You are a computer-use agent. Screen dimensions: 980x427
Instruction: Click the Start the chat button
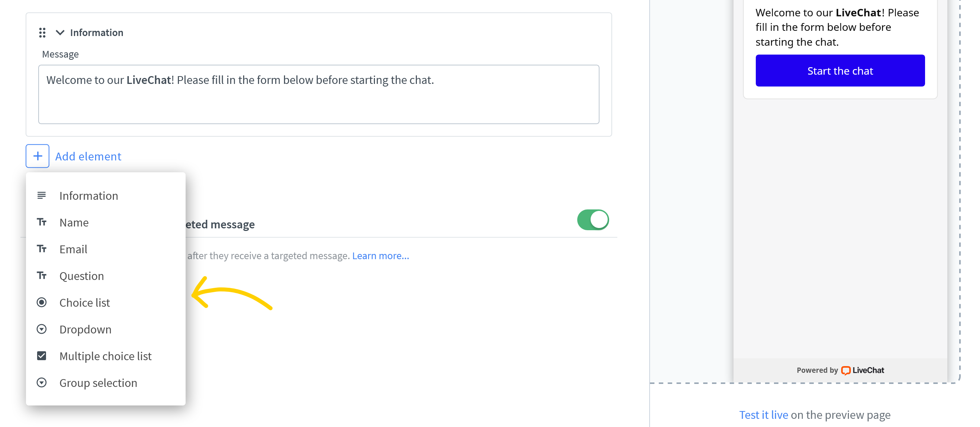tap(840, 70)
